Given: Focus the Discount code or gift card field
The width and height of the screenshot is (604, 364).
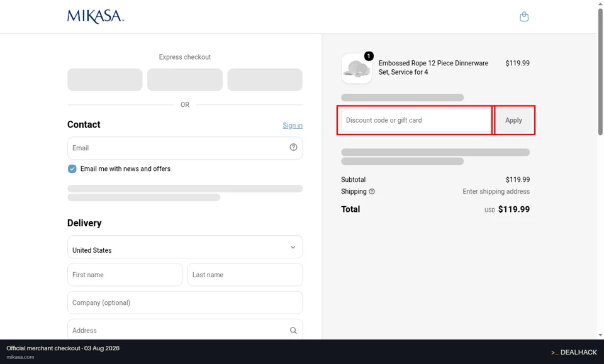Looking at the screenshot, I should (416, 120).
